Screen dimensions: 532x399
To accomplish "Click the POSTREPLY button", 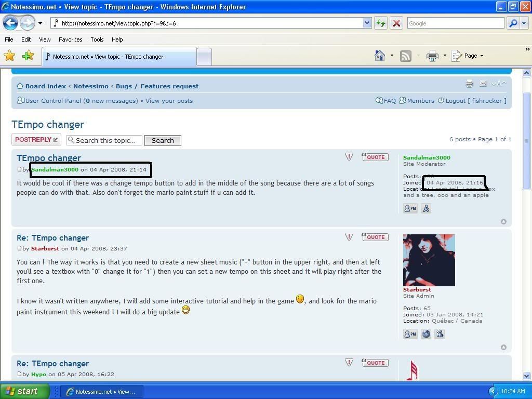I will (x=36, y=140).
